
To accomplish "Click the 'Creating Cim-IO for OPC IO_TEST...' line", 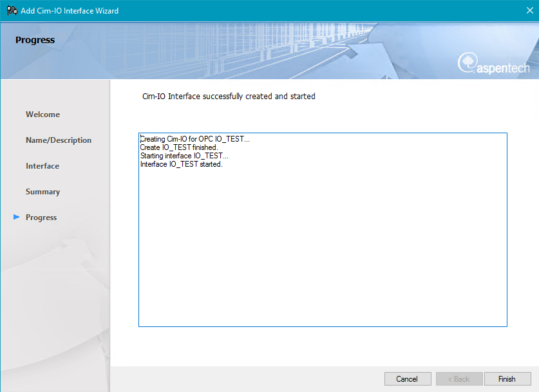I will click(x=195, y=139).
